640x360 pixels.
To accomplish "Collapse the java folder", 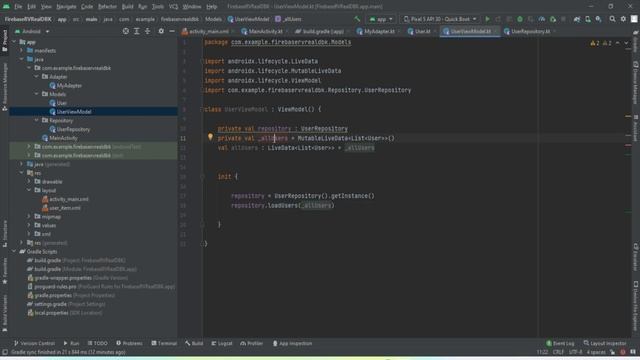I will coord(22,59).
